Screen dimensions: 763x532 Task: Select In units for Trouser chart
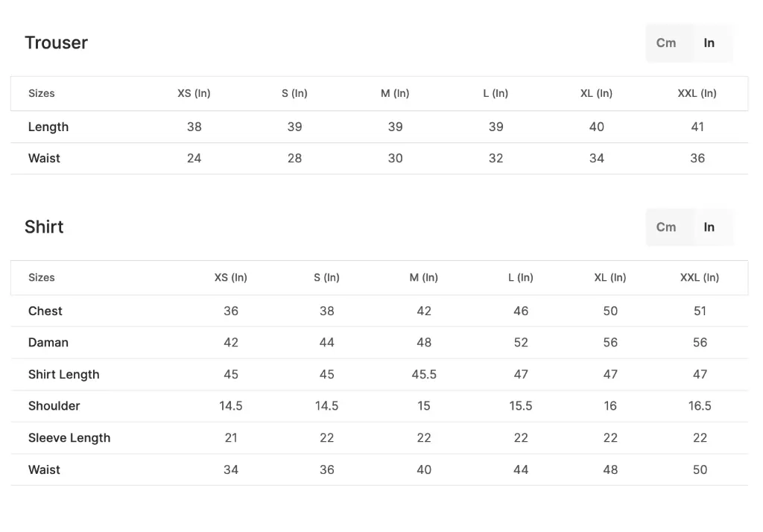pyautogui.click(x=709, y=43)
